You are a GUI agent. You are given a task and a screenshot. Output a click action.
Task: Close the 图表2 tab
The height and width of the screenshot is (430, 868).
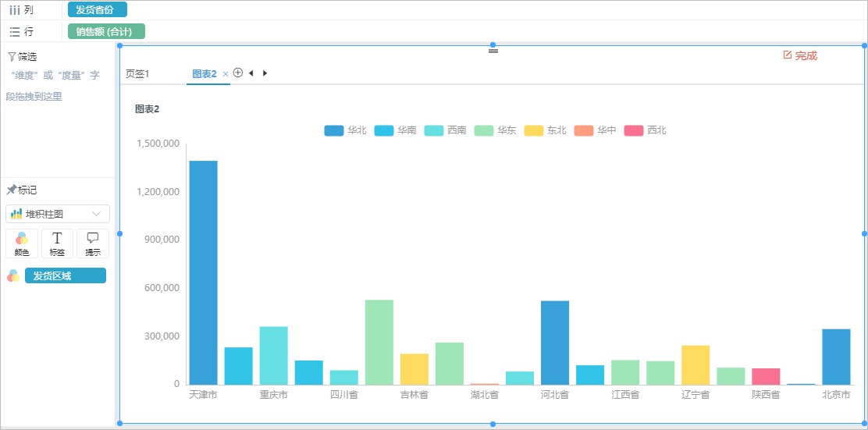[226, 74]
